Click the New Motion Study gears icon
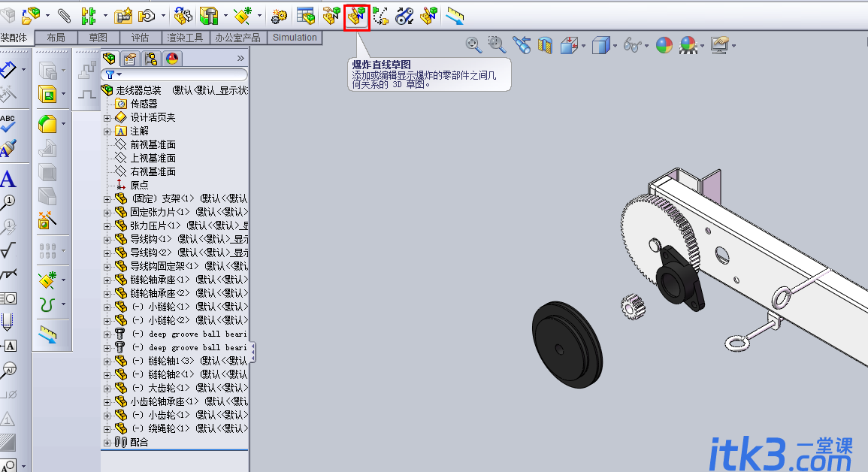The height and width of the screenshot is (472, 868). tap(279, 16)
